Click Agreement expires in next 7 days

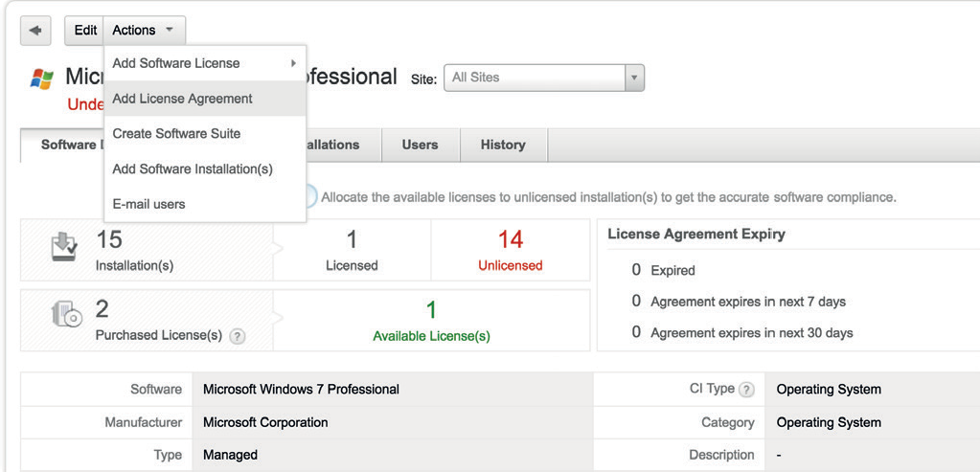pyautogui.click(x=747, y=302)
